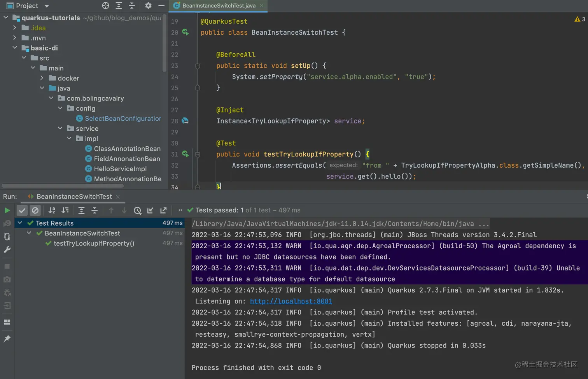Open Project panel settings gear
This screenshot has width=588, height=379.
[148, 5]
